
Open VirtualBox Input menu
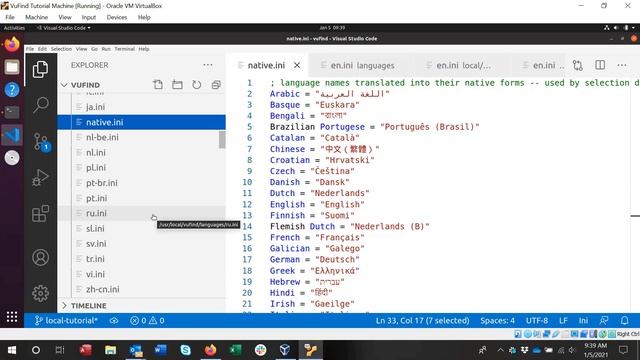coord(89,17)
